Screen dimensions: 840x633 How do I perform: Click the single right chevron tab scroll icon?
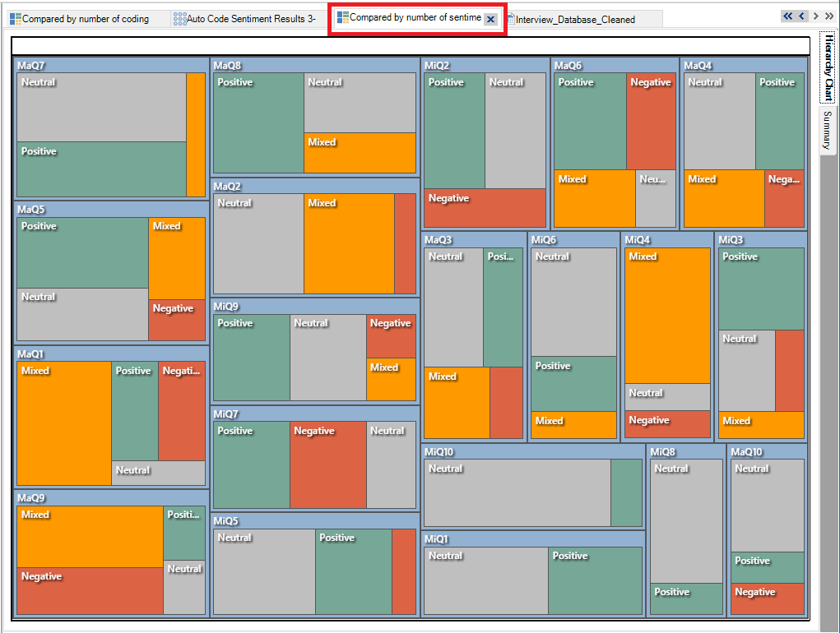(816, 14)
